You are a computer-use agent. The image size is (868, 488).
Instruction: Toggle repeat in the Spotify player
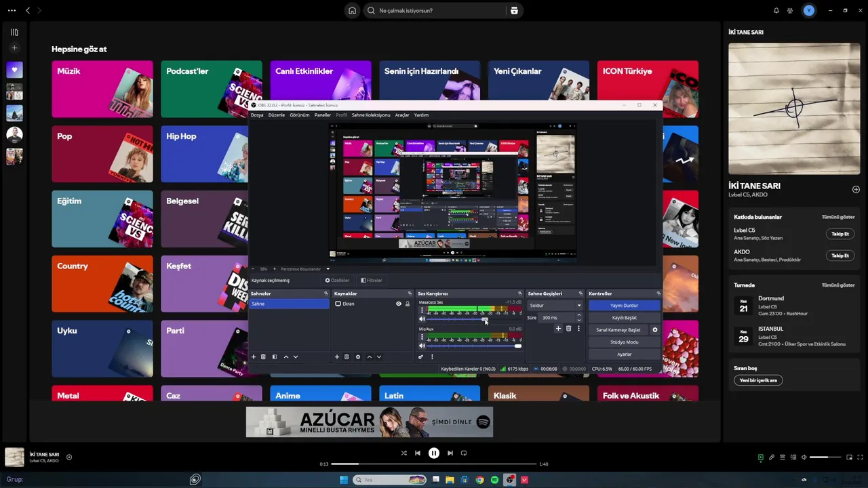pyautogui.click(x=464, y=453)
